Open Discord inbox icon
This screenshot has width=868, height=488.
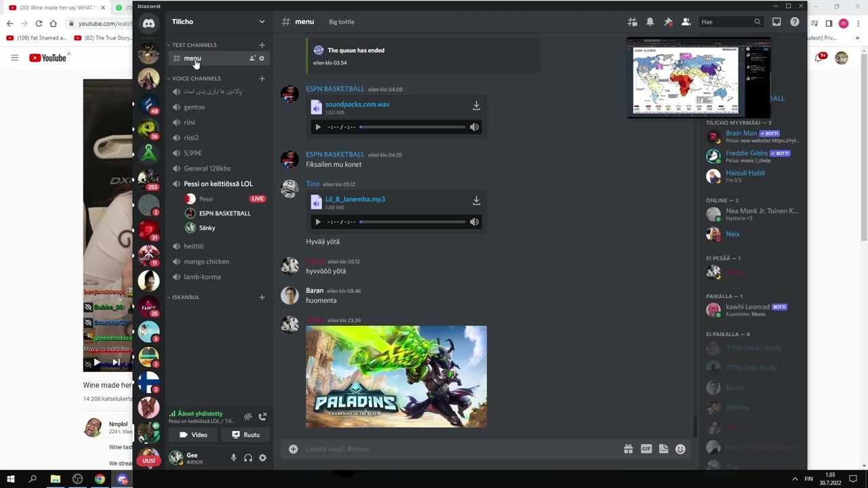[776, 22]
